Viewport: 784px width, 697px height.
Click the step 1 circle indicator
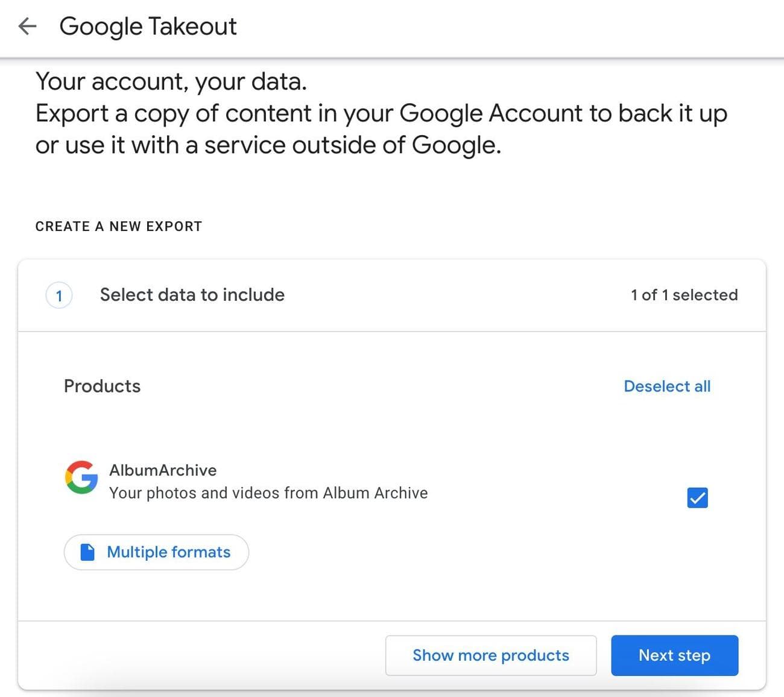[58, 295]
